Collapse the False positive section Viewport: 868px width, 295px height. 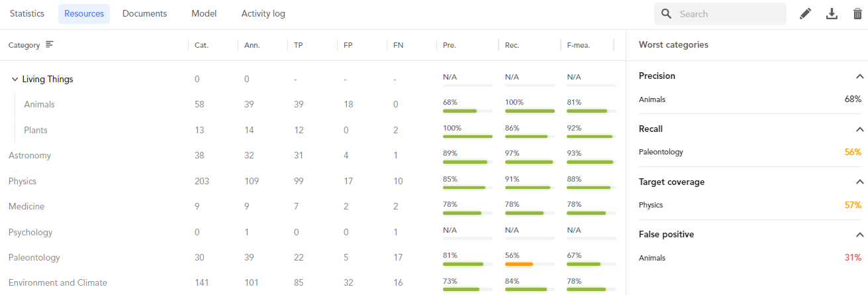859,235
